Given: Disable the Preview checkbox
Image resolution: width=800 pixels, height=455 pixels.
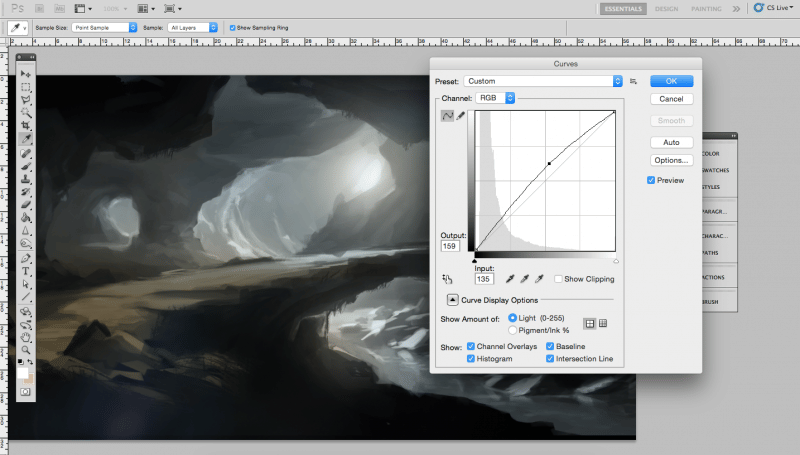Looking at the screenshot, I should [x=652, y=180].
